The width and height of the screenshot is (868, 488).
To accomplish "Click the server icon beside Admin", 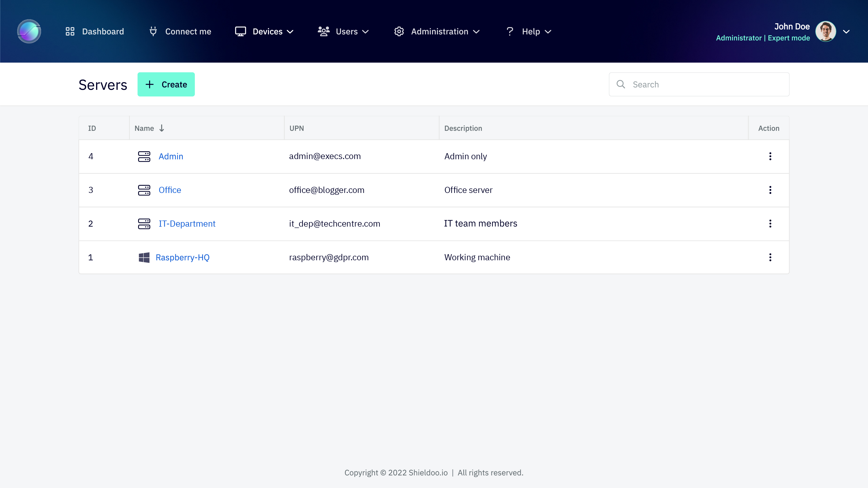I will click(x=144, y=156).
